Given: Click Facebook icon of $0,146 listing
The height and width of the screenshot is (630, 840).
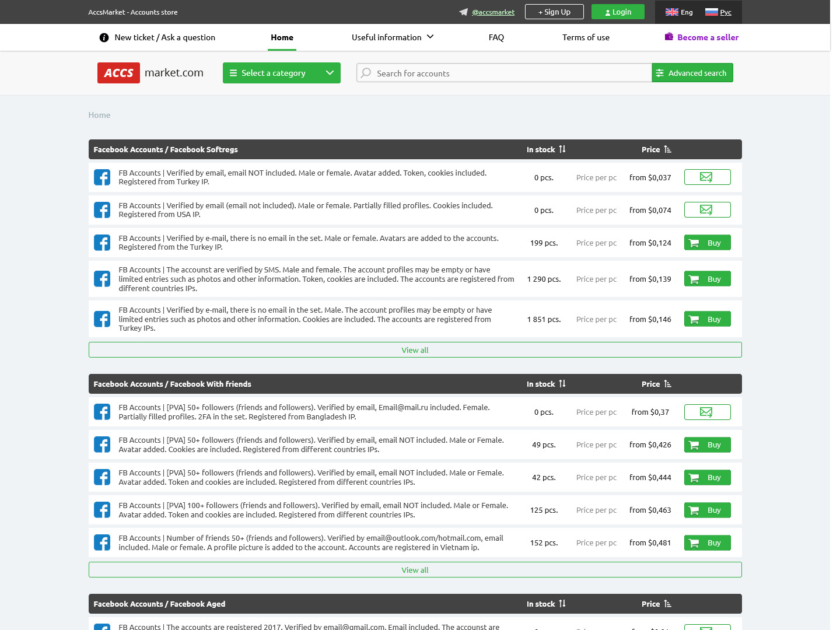Looking at the screenshot, I should [x=102, y=319].
